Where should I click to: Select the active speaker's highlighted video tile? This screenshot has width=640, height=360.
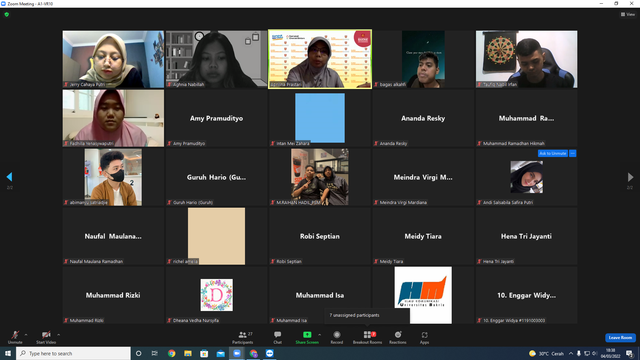tap(320, 59)
